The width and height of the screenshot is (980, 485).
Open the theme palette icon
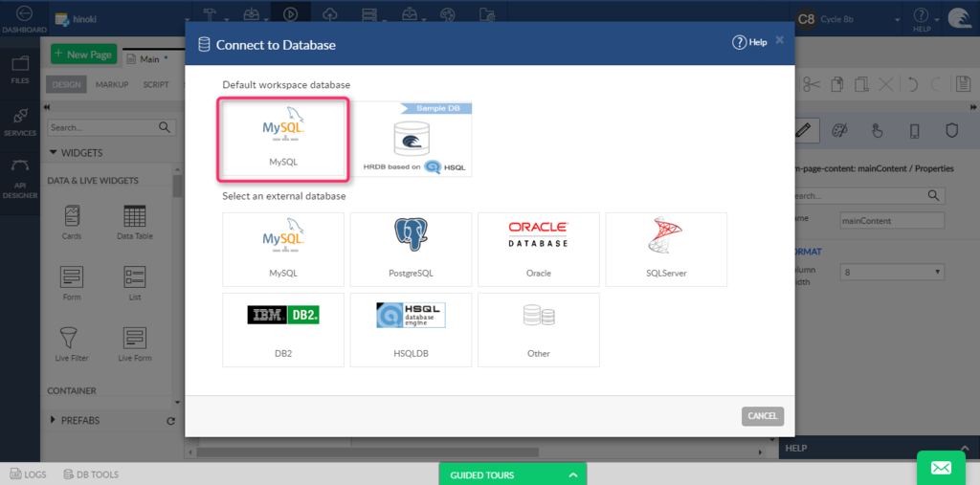[x=448, y=13]
